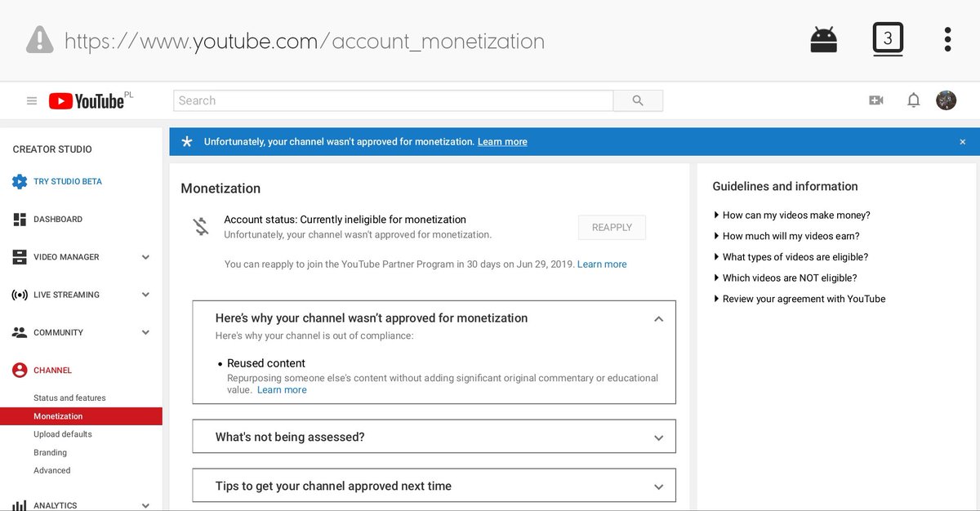Collapse the why channel wasn't approved section
Screen dimensions: 980x511
[x=658, y=319]
